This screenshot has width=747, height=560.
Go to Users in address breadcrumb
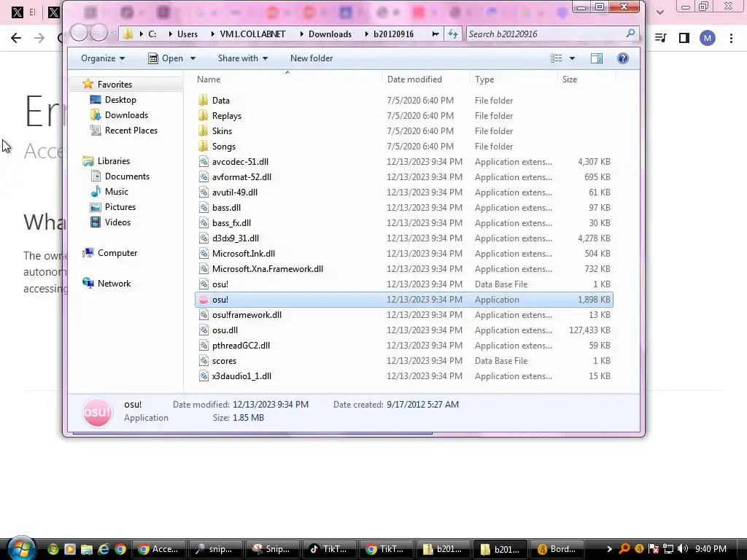tap(187, 34)
